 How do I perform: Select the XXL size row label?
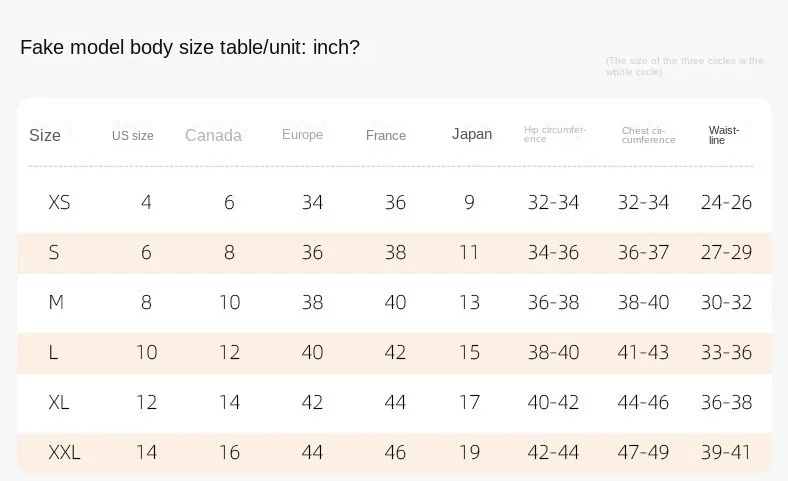[64, 453]
